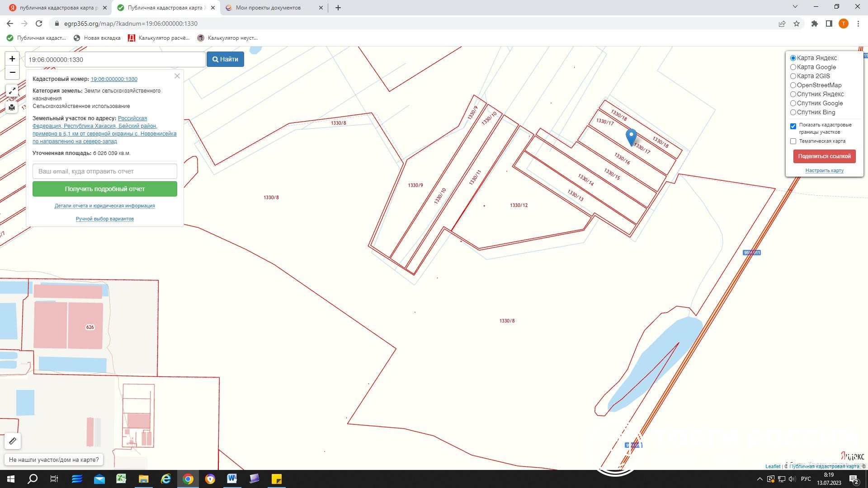Select Спутник Яндекс radio option
Viewport: 868px width, 488px height.
[793, 94]
